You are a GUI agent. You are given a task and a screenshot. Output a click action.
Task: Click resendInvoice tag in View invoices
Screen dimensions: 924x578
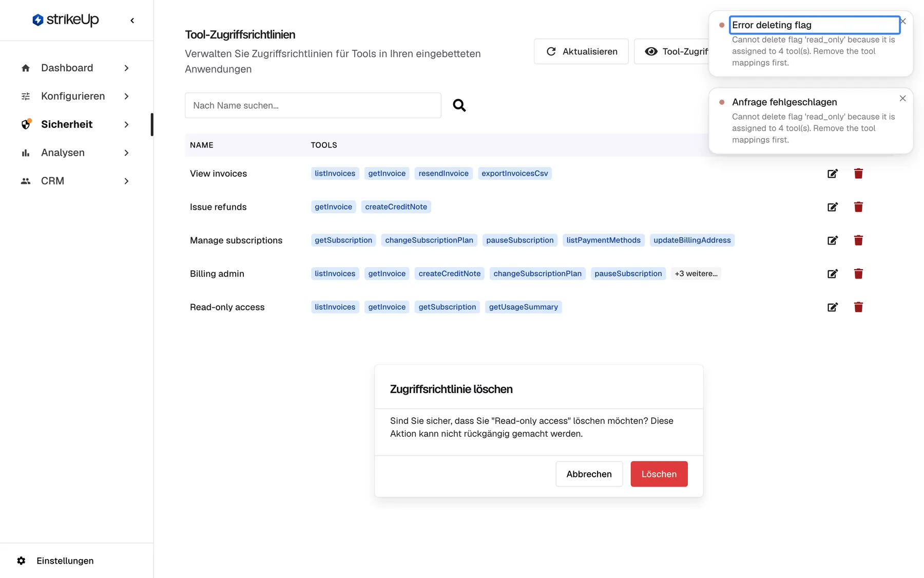(444, 174)
